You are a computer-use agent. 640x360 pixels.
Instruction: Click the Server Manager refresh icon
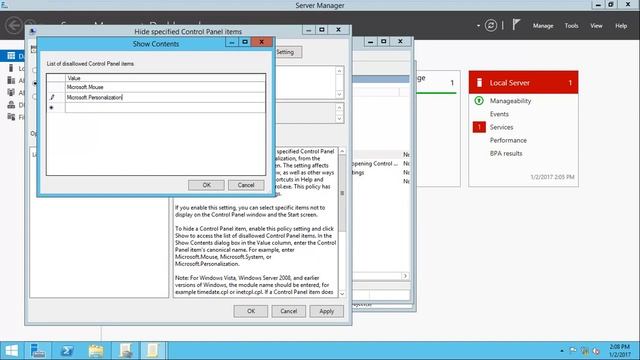[x=491, y=25]
